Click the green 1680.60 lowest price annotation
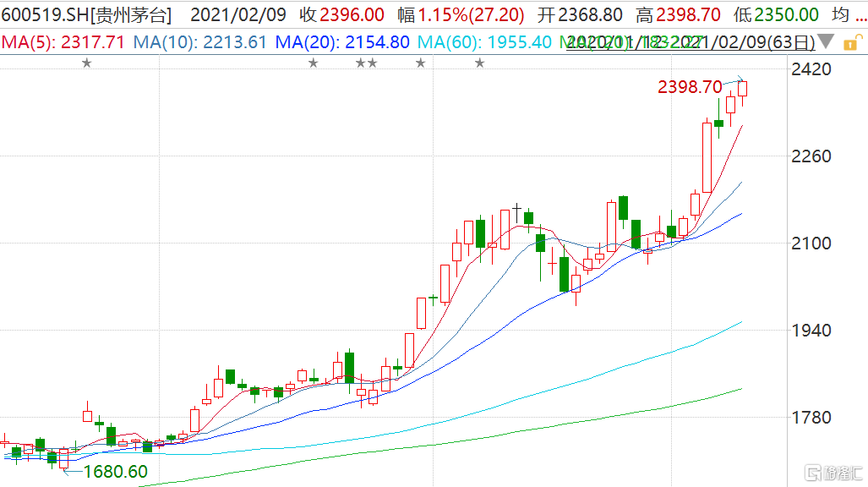This screenshot has height=487, width=868. [115, 472]
